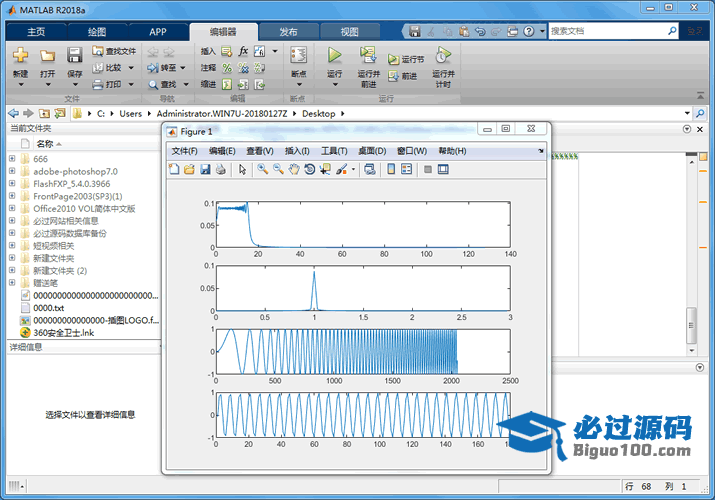
Task: Select the Zoom In tool in Figure toolbar
Action: pyautogui.click(x=262, y=170)
